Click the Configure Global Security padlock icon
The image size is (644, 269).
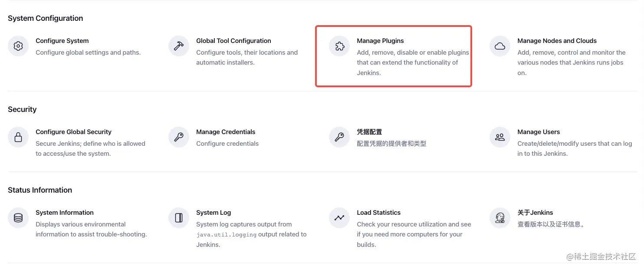tap(18, 138)
